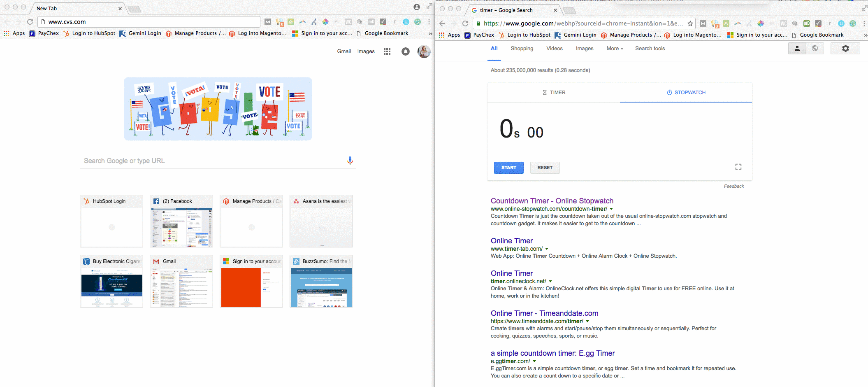Screen dimensions: 868x387
Task: Click the www.cvs.com address bar
Action: coord(149,22)
